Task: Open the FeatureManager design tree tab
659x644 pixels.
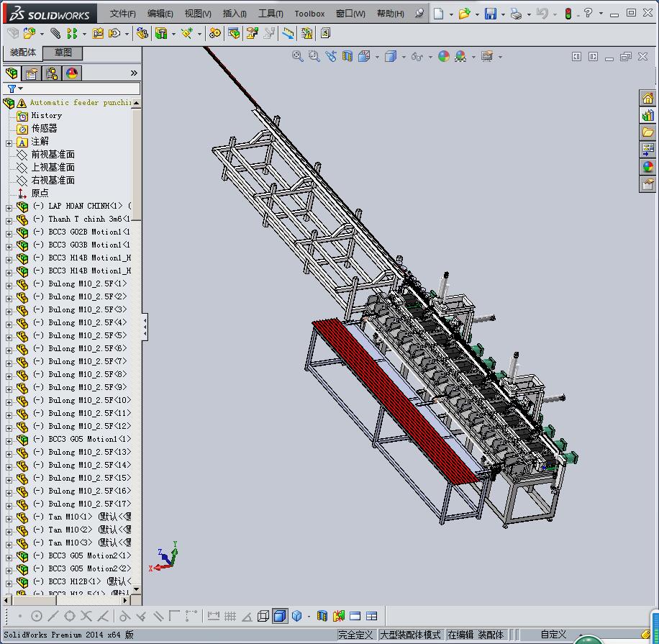Action: pos(12,73)
